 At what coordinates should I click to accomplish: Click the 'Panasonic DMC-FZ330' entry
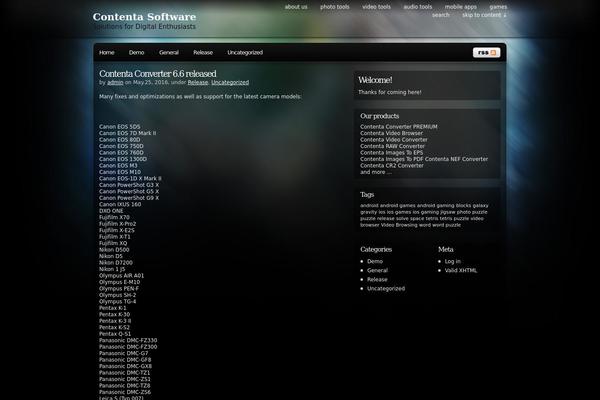[128, 341]
